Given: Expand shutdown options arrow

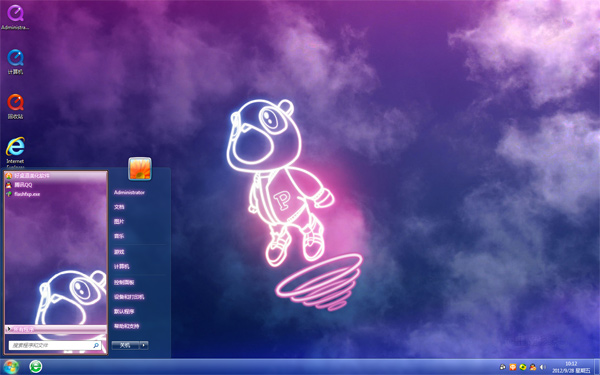Looking at the screenshot, I should click(x=144, y=345).
